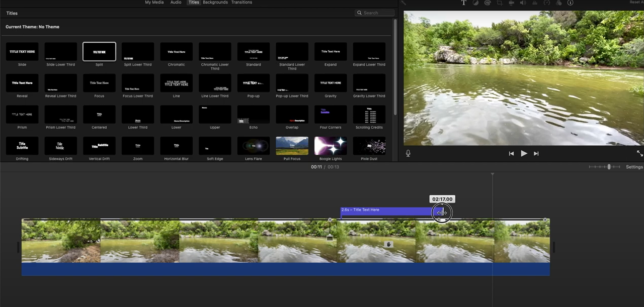Open Noise Reduction and Equalizer tool

coord(535,3)
